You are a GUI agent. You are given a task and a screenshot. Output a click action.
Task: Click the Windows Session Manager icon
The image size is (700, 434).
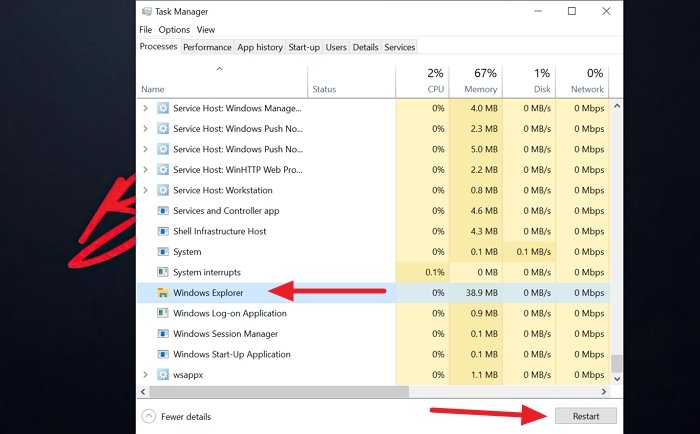[163, 334]
